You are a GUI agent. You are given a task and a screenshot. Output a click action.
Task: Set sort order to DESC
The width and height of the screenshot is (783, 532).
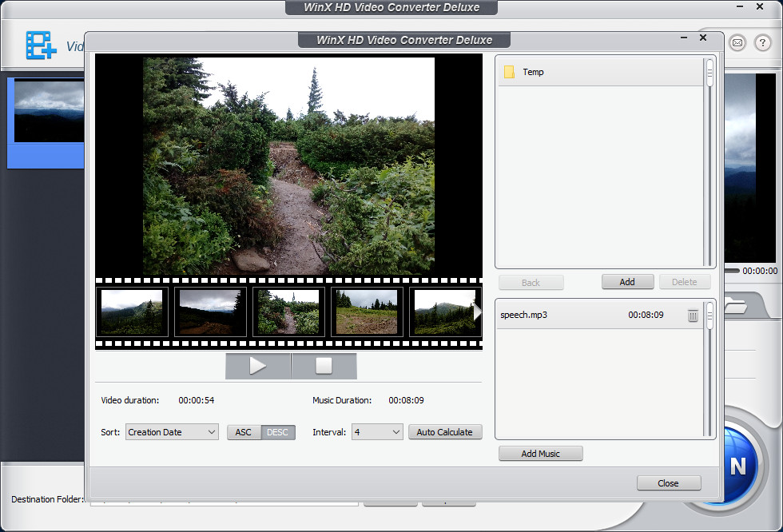[278, 432]
